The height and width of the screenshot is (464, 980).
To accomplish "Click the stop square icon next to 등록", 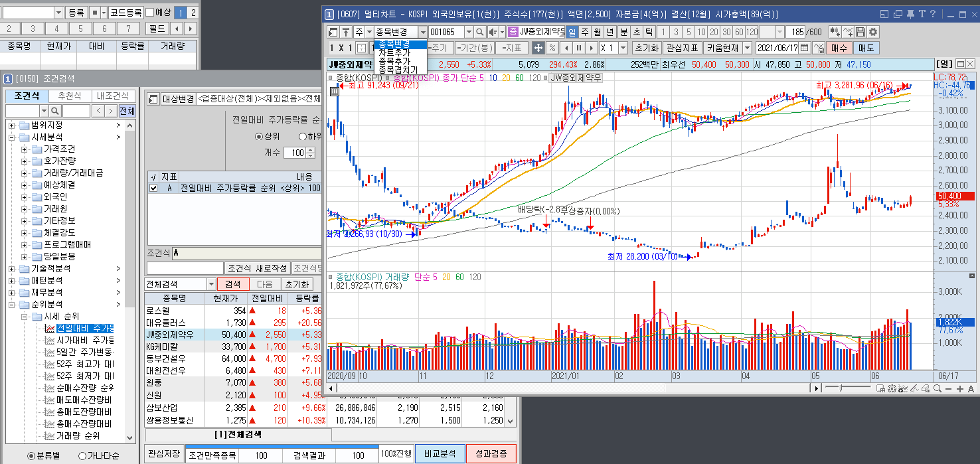I will coord(95,13).
